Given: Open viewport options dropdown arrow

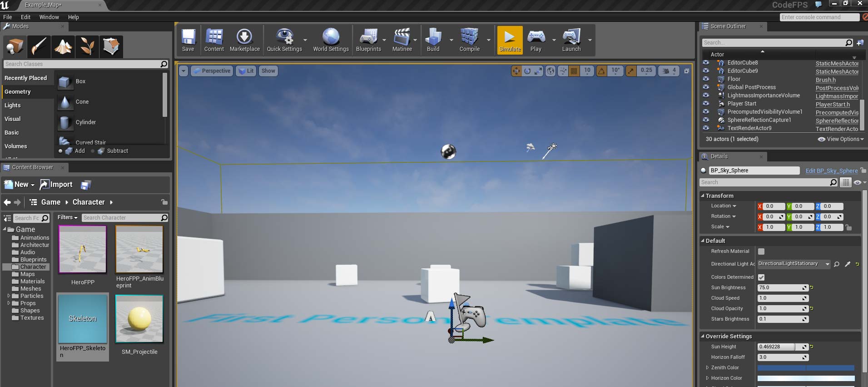Looking at the screenshot, I should [x=184, y=71].
